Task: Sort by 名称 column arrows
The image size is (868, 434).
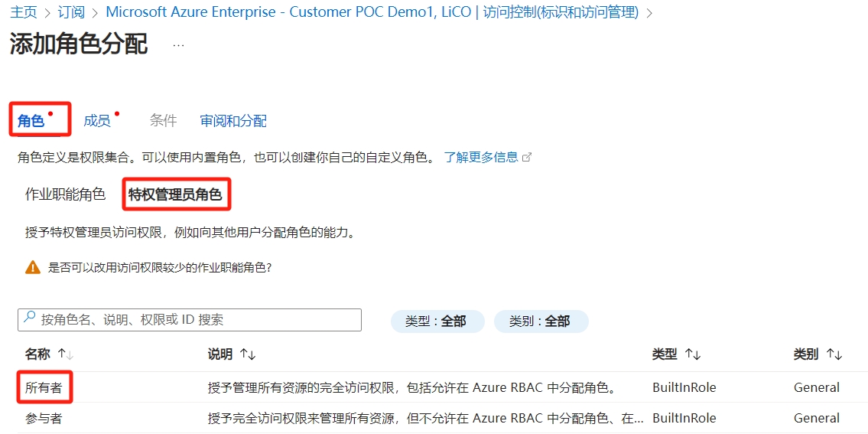Action: coord(66,354)
